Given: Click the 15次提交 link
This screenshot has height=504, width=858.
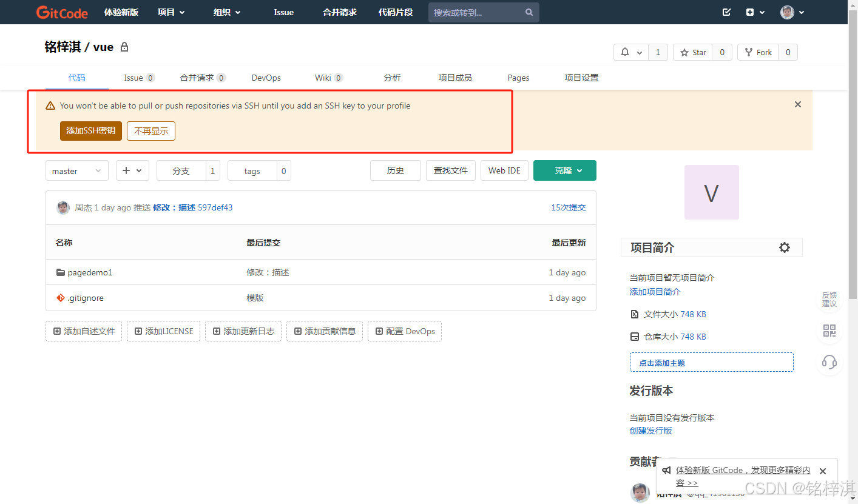Looking at the screenshot, I should (569, 207).
